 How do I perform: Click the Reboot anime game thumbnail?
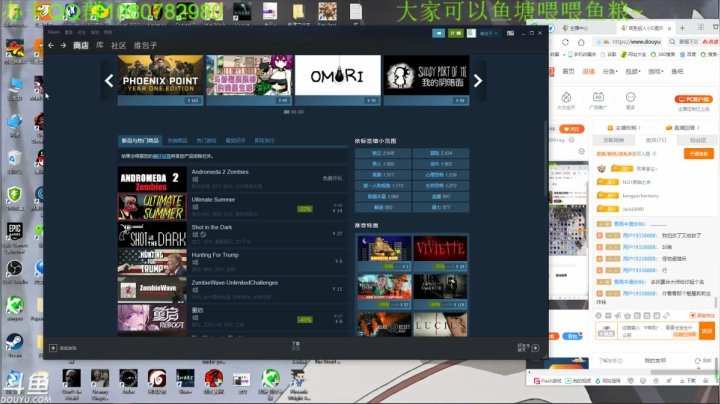(152, 318)
